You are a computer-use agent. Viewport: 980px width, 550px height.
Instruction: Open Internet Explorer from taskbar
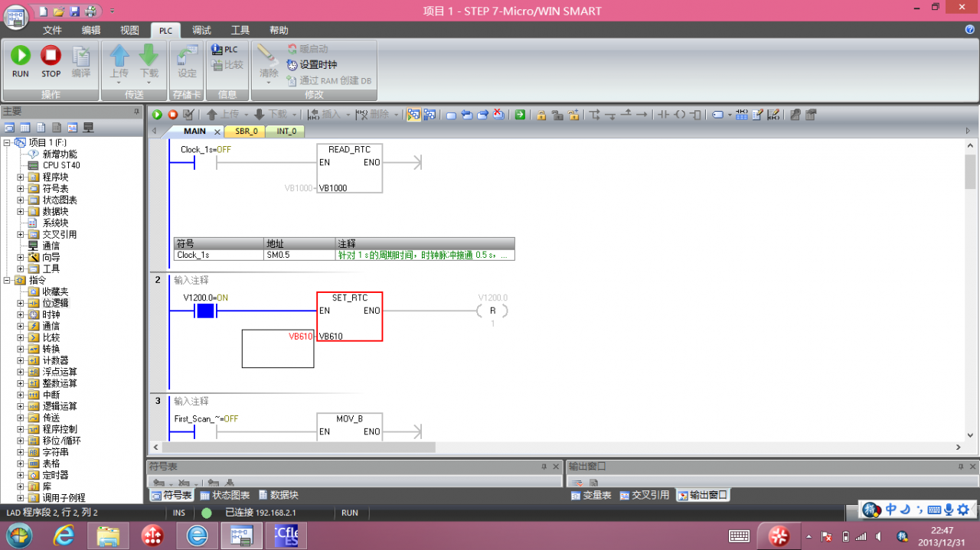[65, 535]
